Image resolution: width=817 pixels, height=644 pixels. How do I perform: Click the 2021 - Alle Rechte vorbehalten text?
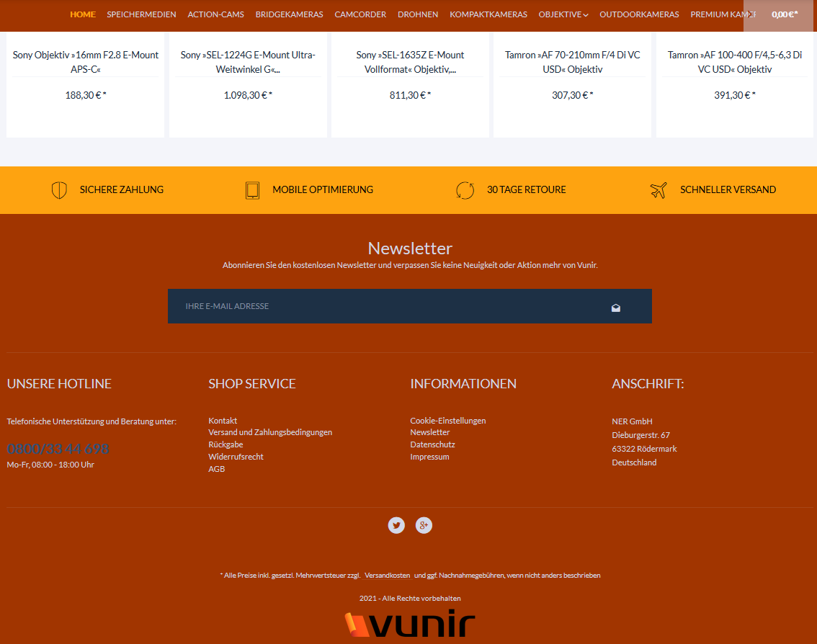pos(410,598)
